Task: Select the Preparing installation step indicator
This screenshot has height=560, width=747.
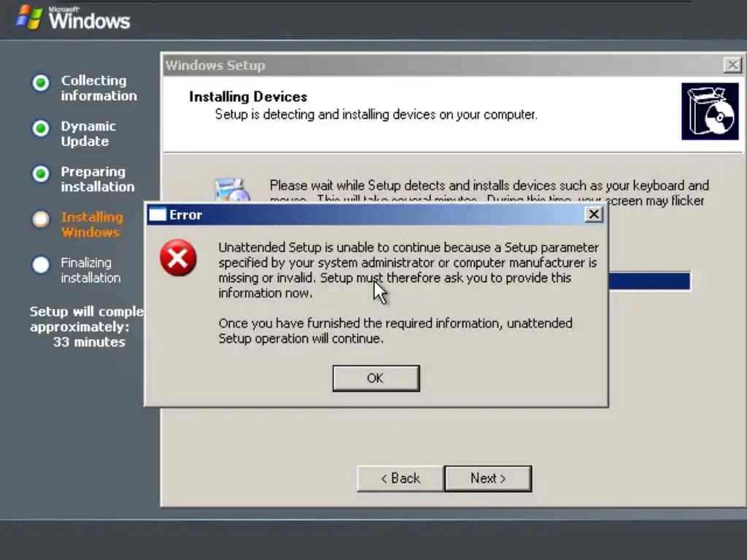Action: click(41, 174)
